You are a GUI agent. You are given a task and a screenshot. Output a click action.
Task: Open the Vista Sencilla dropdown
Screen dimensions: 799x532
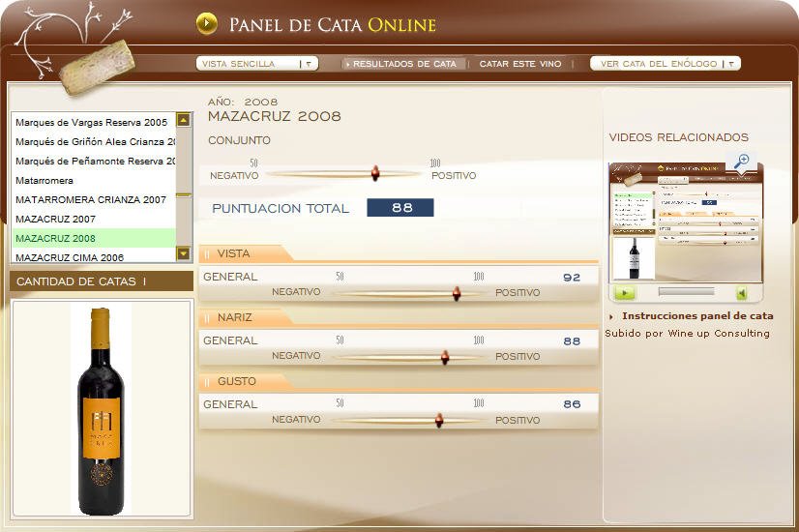pyautogui.click(x=257, y=63)
